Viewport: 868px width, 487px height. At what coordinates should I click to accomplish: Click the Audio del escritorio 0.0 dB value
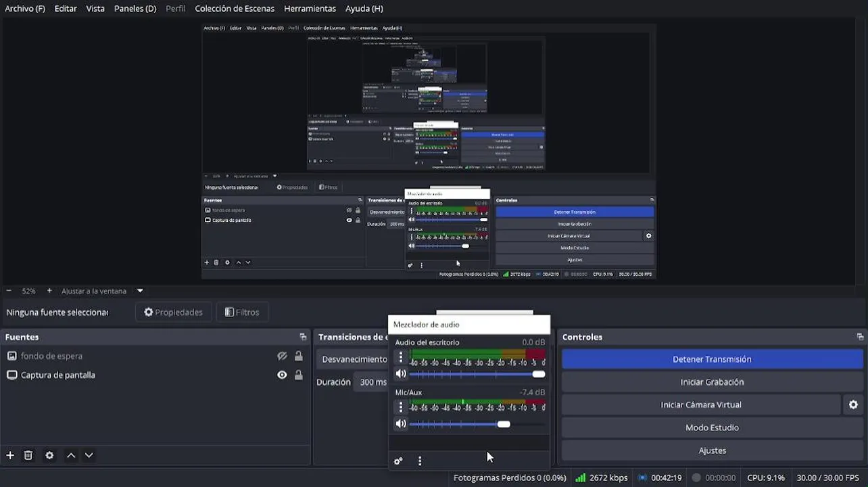[533, 342]
